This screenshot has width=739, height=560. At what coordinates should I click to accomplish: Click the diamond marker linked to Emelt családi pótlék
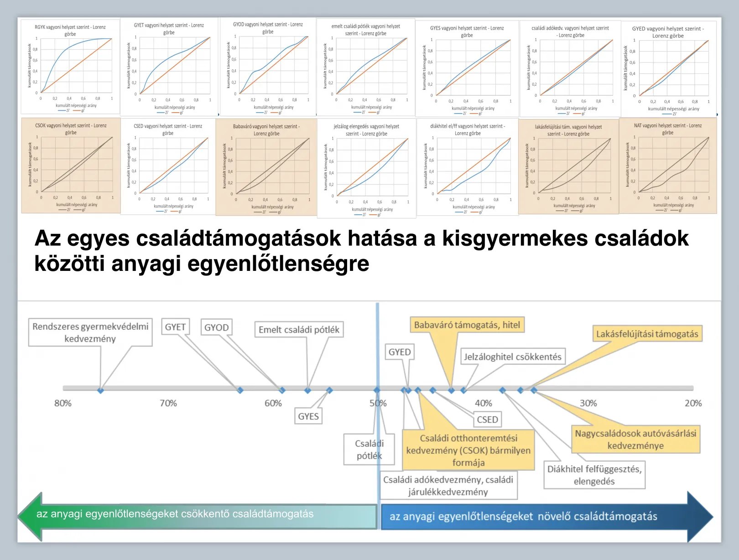(x=307, y=390)
